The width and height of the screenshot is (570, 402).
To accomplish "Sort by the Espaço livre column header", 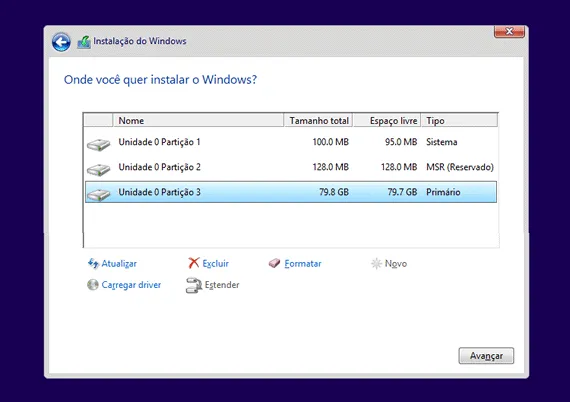I will (387, 120).
